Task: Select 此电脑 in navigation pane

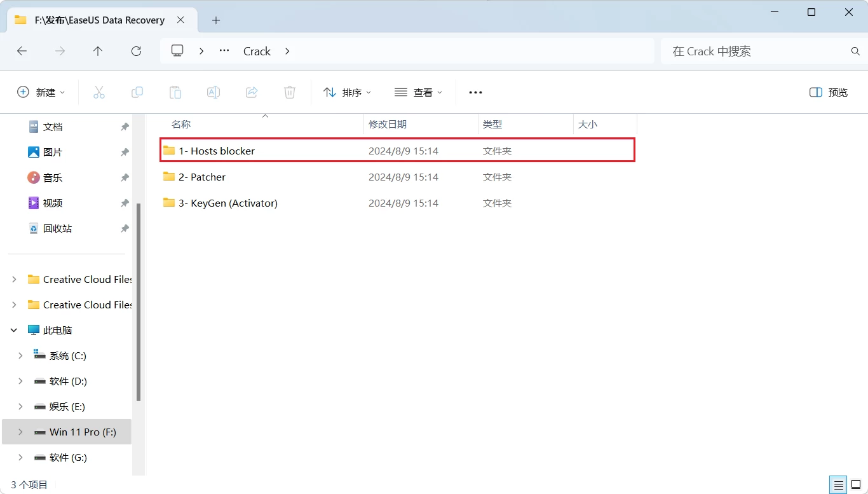Action: [x=57, y=331]
